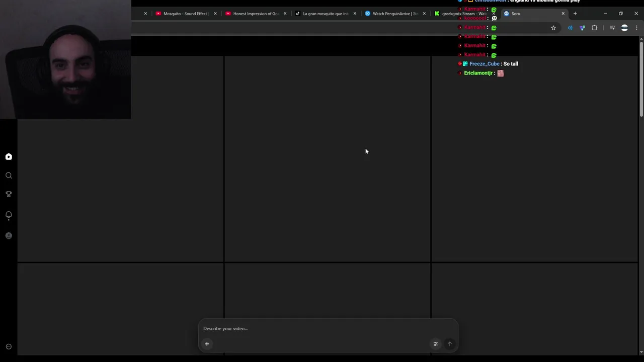Open the browser extensions puzzle icon
This screenshot has width=644, height=362.
point(595,28)
